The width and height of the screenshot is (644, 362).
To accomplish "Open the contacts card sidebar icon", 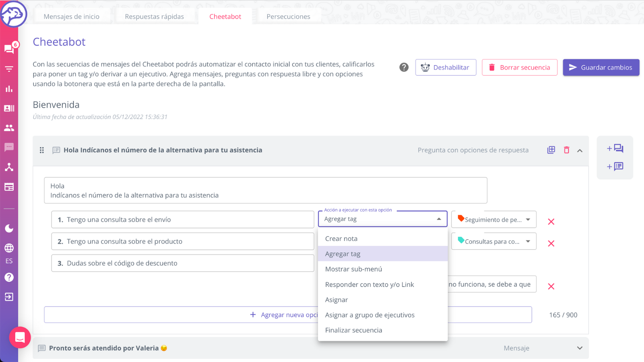I will pos(9,108).
